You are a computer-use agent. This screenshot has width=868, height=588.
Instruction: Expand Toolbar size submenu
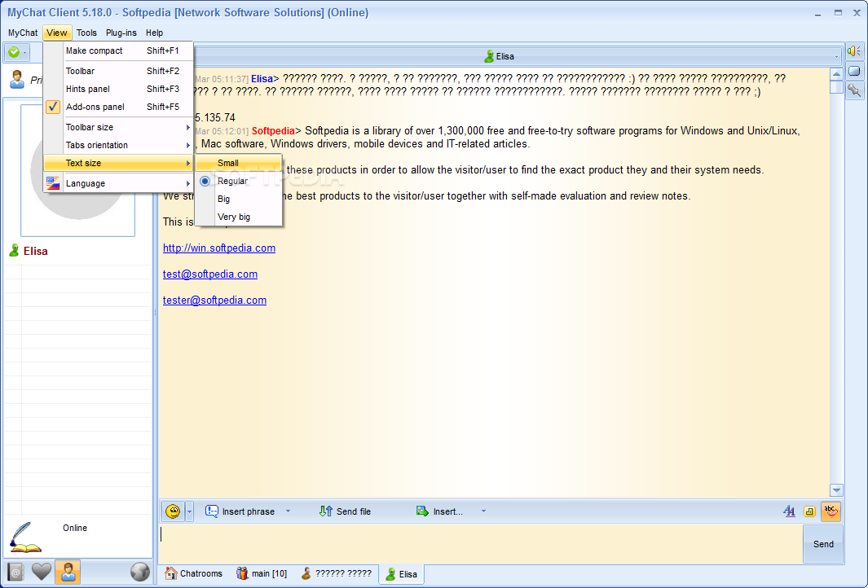[118, 127]
